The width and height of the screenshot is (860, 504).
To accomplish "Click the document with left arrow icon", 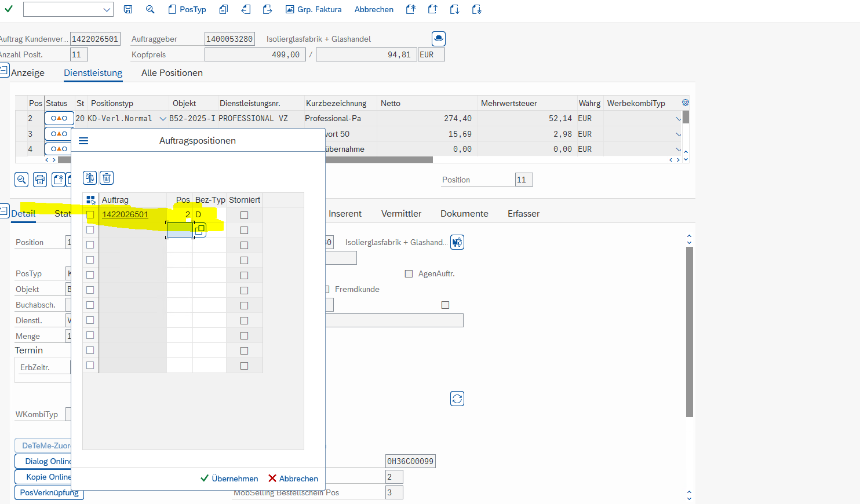I will pos(246,9).
